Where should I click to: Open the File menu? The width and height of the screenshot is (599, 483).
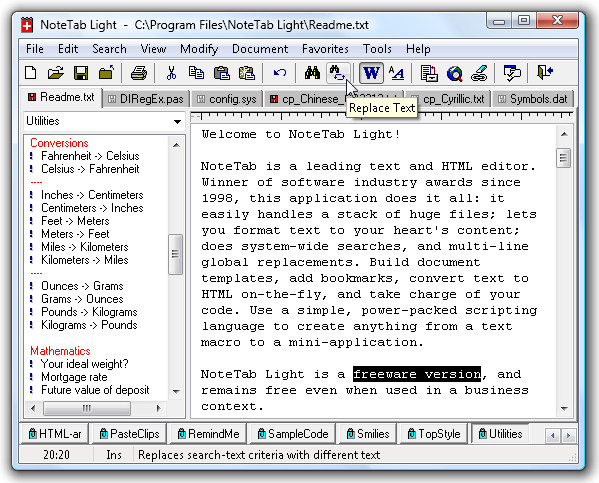pyautogui.click(x=35, y=49)
